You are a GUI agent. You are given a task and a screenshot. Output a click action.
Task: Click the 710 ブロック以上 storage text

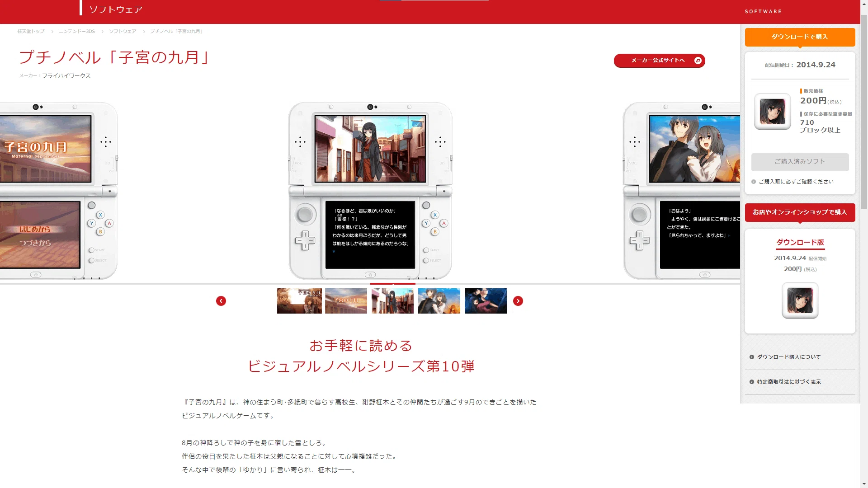coord(820,126)
